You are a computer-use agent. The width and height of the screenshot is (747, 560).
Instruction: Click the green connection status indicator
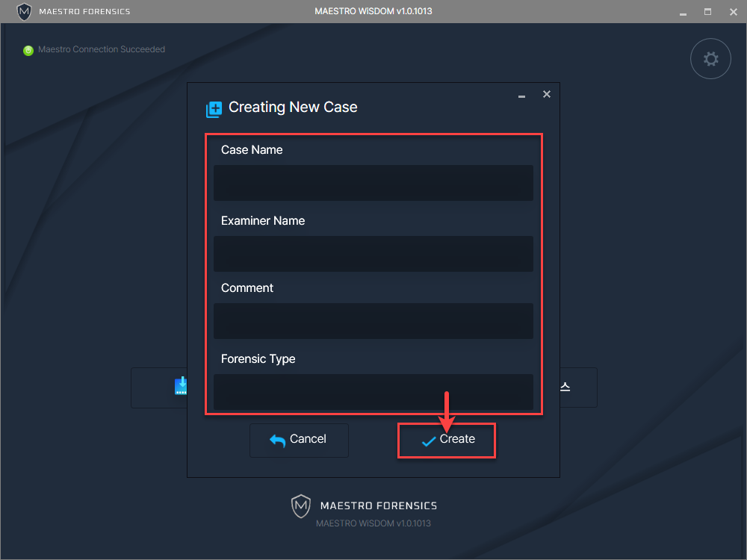pyautogui.click(x=28, y=50)
